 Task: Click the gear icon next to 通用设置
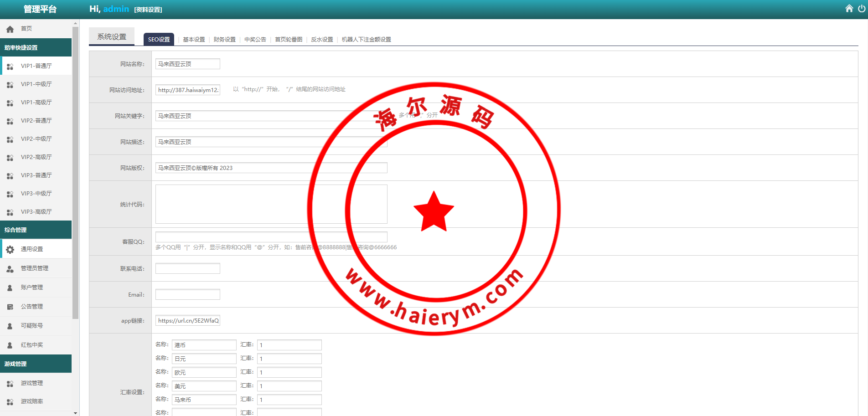(x=10, y=249)
